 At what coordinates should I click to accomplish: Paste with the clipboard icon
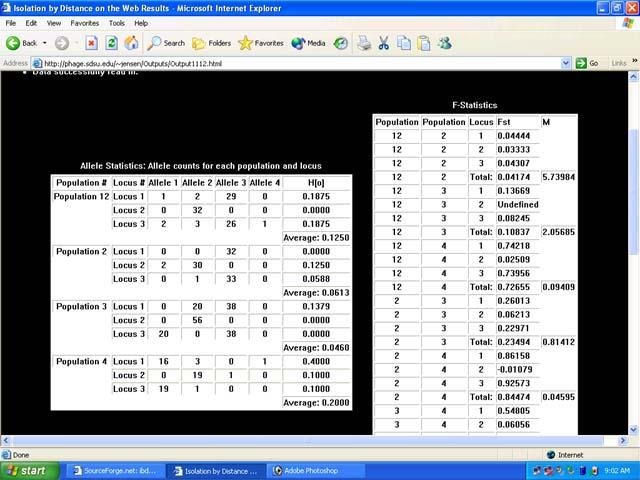pyautogui.click(x=424, y=43)
